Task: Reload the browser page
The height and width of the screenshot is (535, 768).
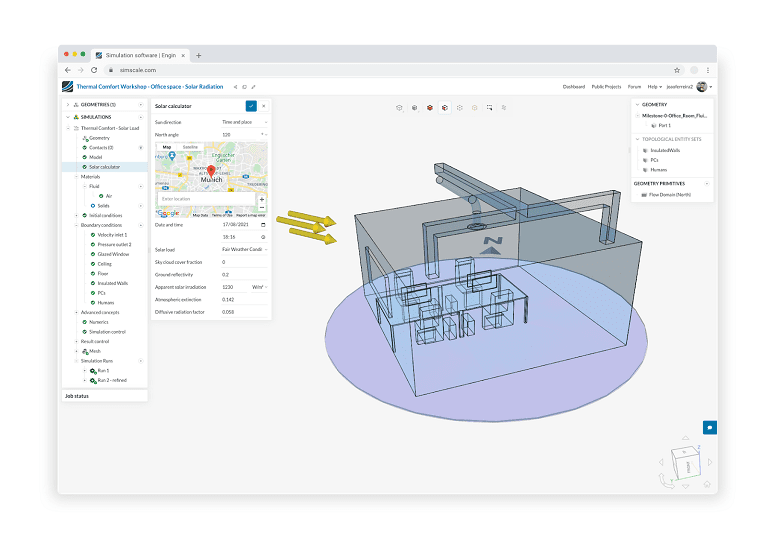Action: 94,70
